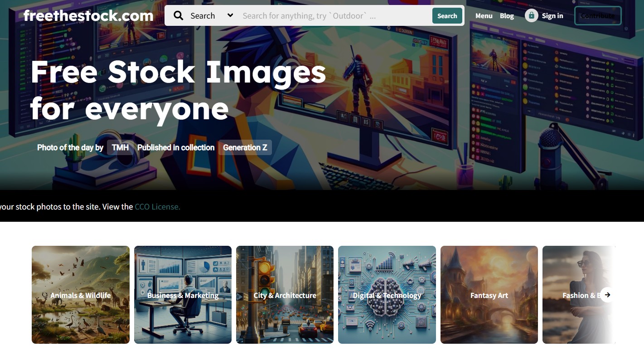The height and width of the screenshot is (351, 644).
Task: Click the lock icon beside Sign in
Action: 531,16
